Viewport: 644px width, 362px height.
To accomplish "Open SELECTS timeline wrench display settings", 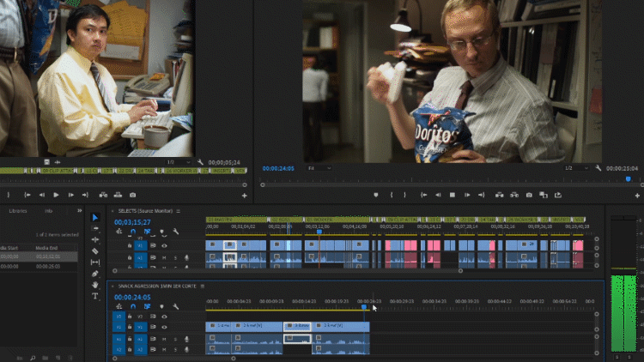I will pos(176,232).
